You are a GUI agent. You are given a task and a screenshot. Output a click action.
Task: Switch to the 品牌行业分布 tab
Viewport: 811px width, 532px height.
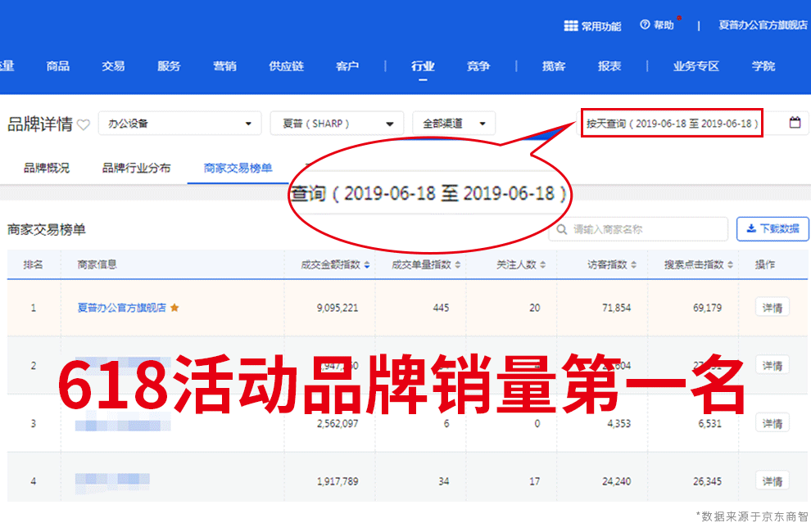(x=136, y=168)
